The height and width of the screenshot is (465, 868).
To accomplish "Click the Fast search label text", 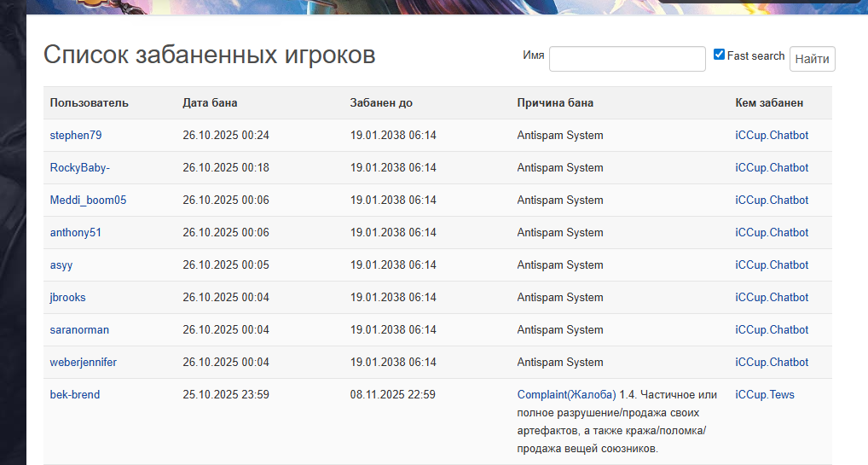I will coord(755,56).
